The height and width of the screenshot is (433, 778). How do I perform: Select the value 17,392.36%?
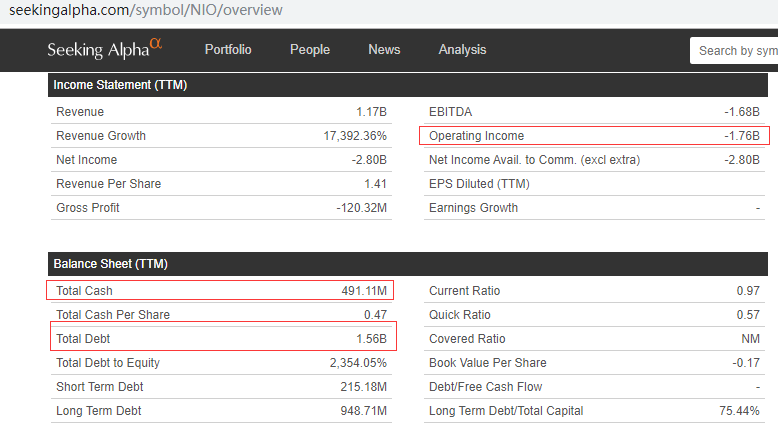(x=355, y=136)
